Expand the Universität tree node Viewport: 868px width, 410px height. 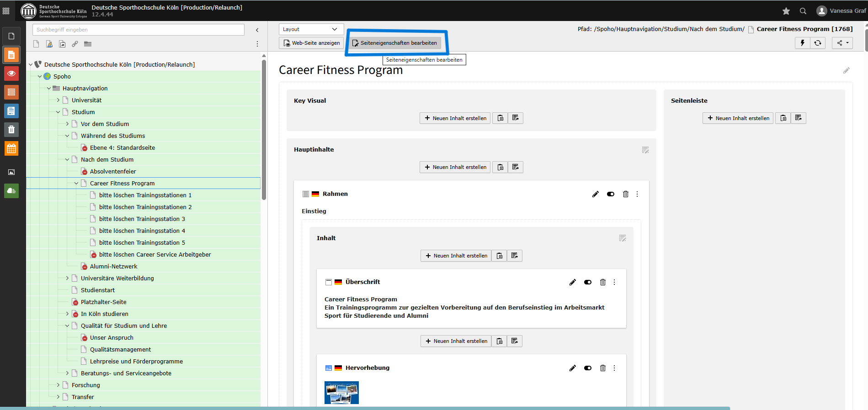tap(58, 100)
